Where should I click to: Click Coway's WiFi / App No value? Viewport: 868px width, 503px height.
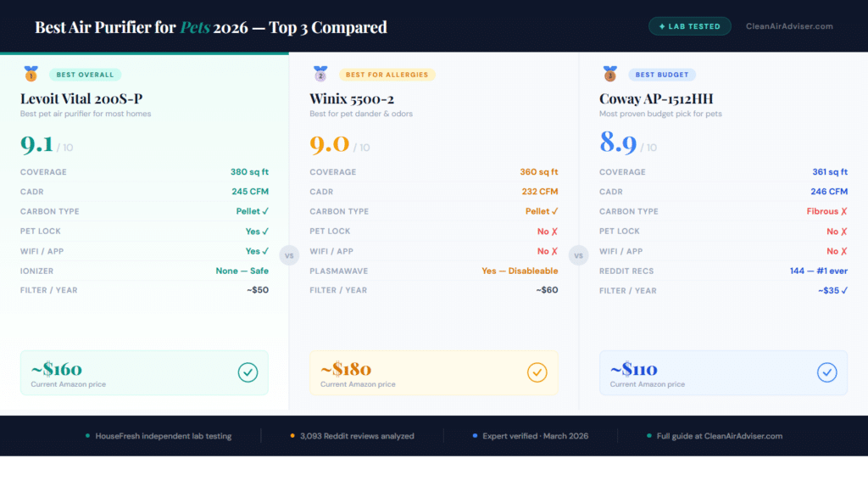pos(837,251)
